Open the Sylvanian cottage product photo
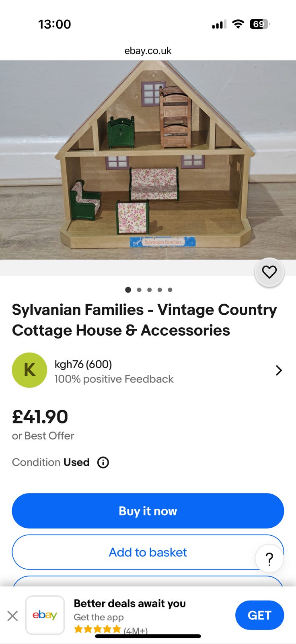 (148, 161)
